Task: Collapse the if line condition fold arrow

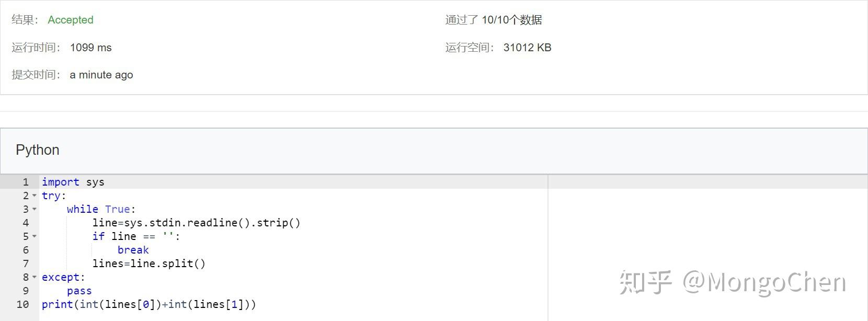Action: pos(35,236)
